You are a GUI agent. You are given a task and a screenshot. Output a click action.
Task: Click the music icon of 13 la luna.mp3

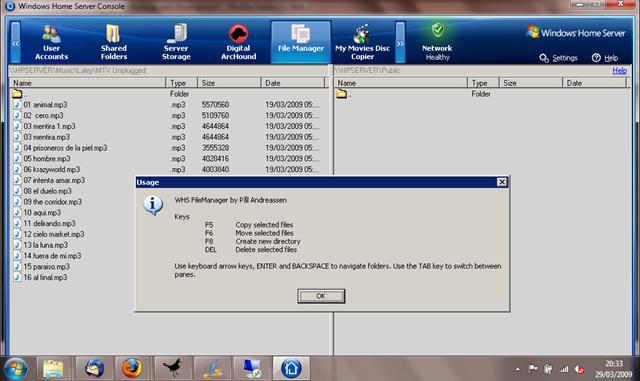click(17, 245)
